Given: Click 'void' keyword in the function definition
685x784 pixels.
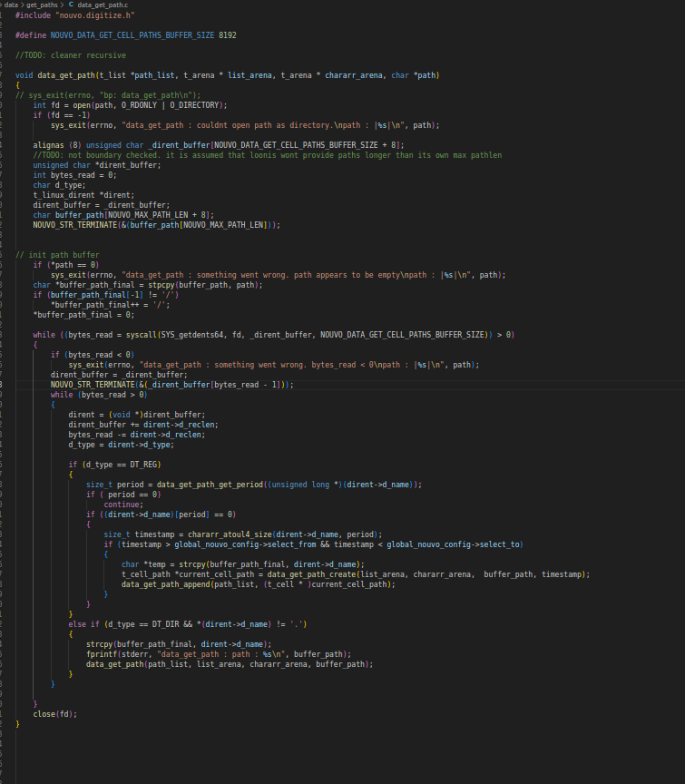Looking at the screenshot, I should tap(24, 75).
